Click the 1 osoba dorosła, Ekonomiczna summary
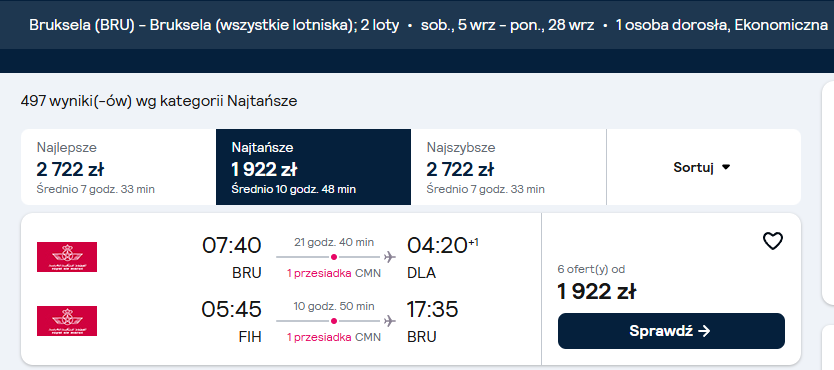The height and width of the screenshot is (370, 834). 722,25
